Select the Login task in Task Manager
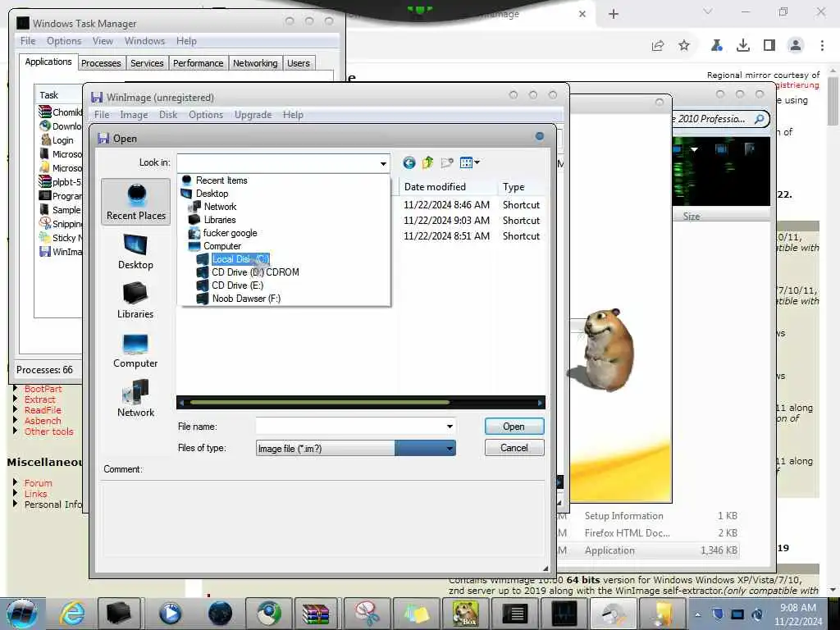 (58, 140)
